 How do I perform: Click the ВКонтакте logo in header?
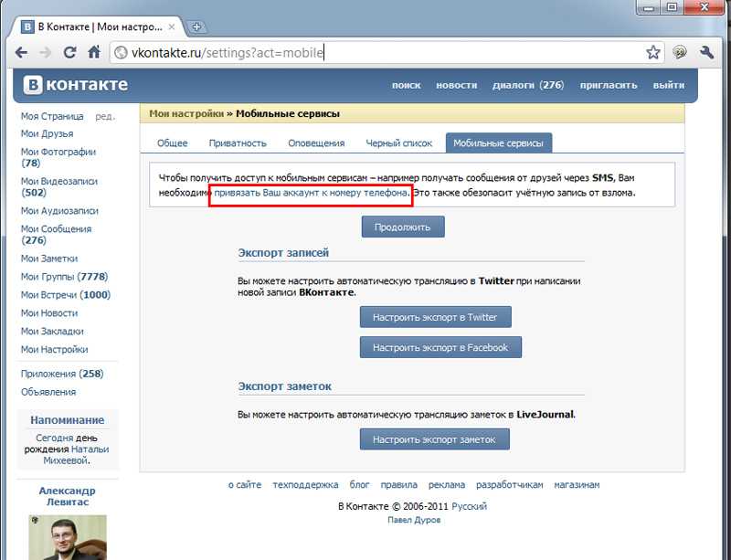click(76, 85)
